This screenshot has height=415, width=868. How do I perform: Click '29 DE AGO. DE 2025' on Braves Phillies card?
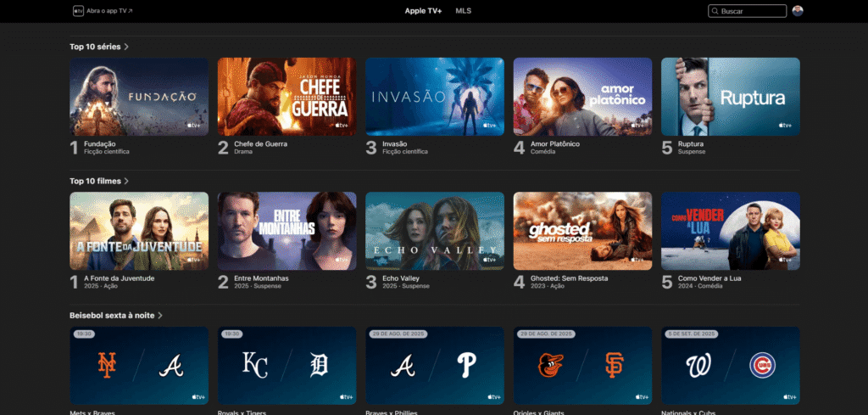click(398, 334)
